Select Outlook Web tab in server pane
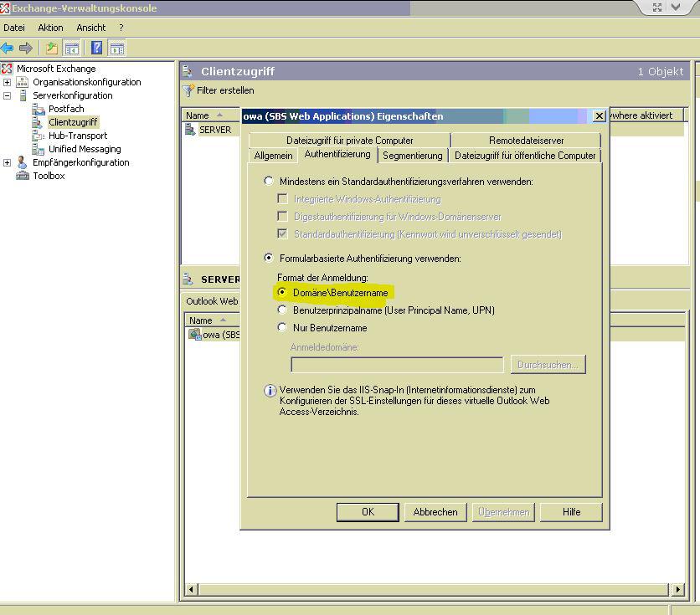Image resolution: width=700 pixels, height=615 pixels. pyautogui.click(x=212, y=301)
